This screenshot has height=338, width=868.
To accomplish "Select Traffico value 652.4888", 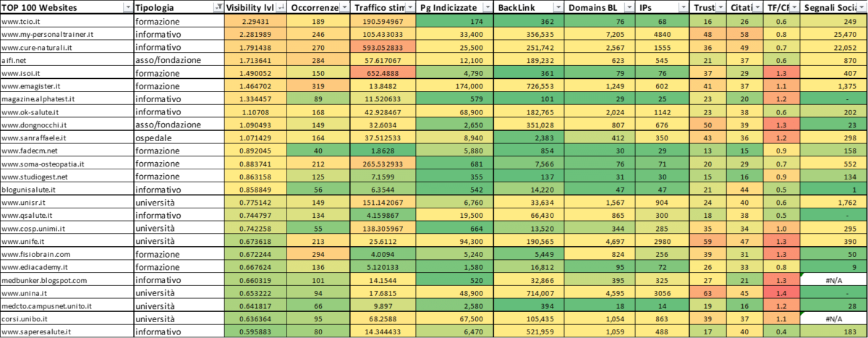I will pos(384,74).
